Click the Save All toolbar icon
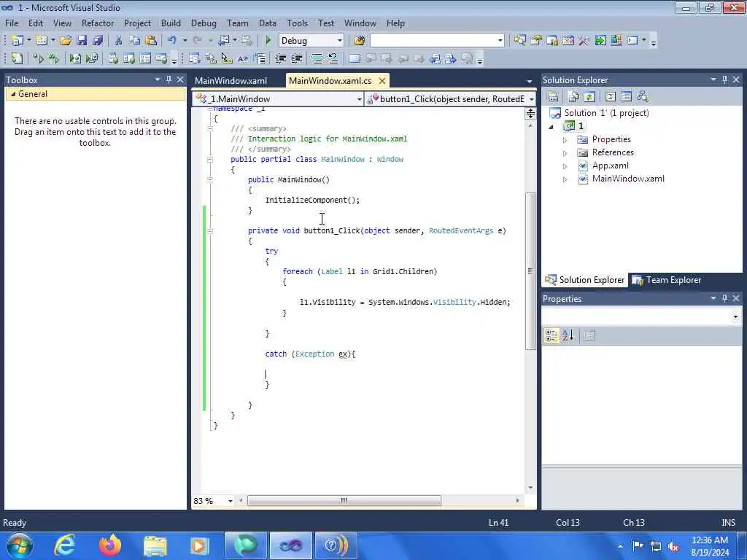 click(x=98, y=41)
